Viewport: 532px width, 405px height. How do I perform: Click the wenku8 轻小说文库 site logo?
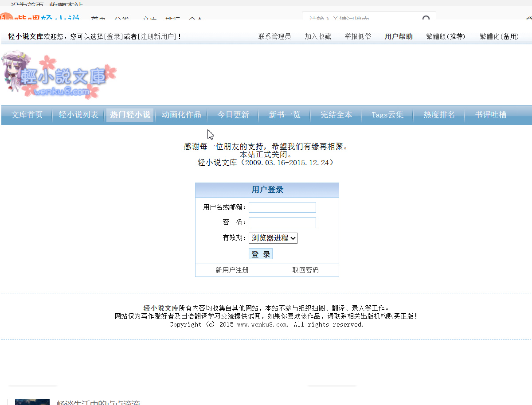pyautogui.click(x=58, y=75)
